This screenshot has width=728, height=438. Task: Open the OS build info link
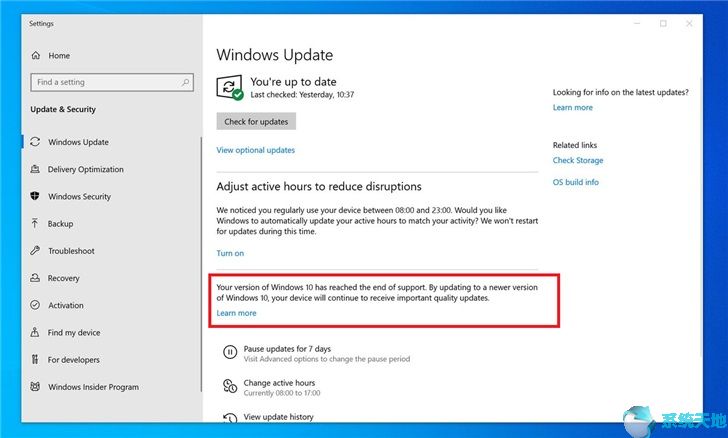pyautogui.click(x=576, y=182)
